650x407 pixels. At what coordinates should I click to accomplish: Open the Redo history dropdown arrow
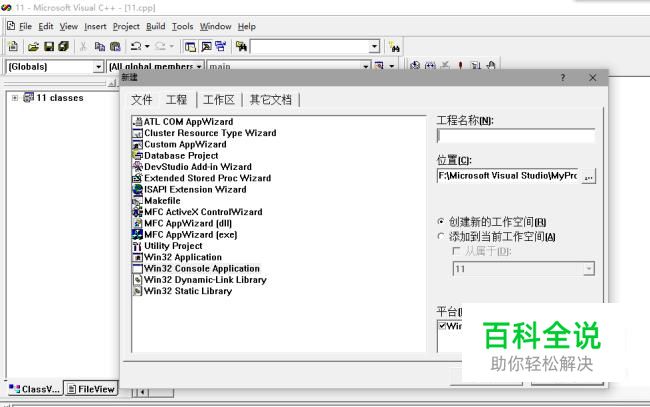[x=172, y=46]
